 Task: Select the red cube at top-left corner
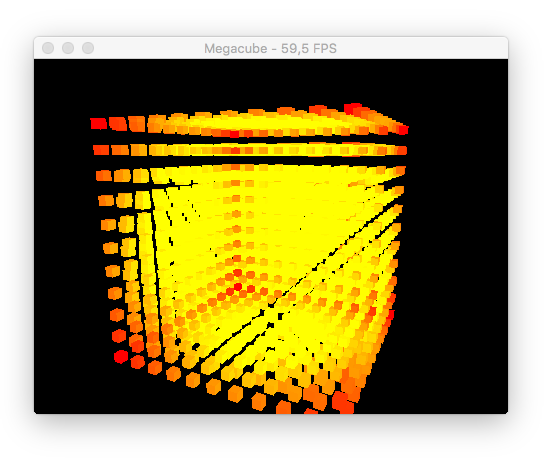98,124
